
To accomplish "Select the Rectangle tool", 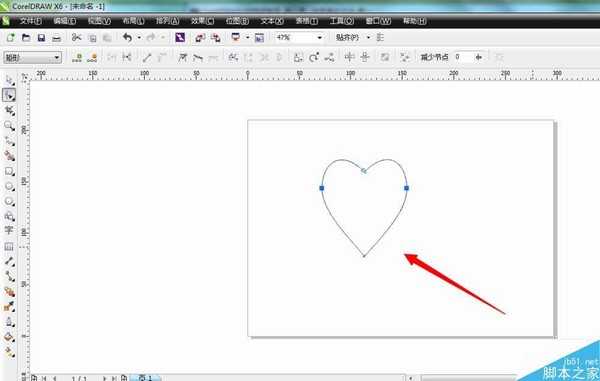I will 9,171.
